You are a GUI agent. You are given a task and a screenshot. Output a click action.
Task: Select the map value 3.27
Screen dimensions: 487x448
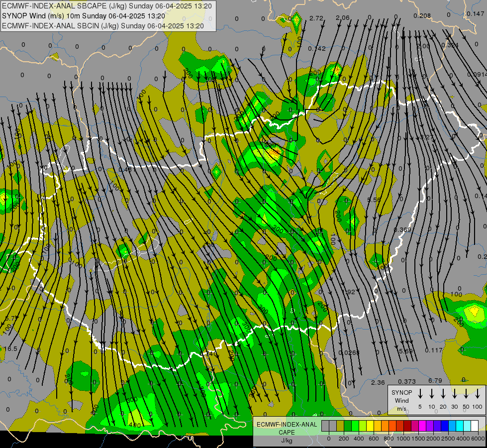click(x=427, y=137)
